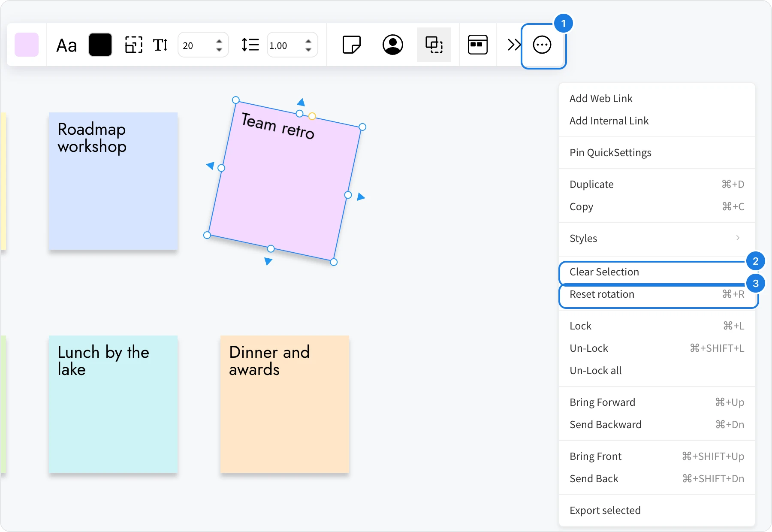The image size is (772, 532).
Task: Toggle the highlighted group selection icon
Action: tap(434, 45)
